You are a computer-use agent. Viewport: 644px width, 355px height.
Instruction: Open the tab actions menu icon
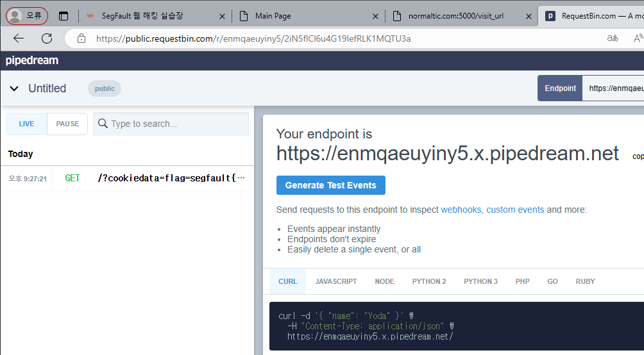pos(64,16)
